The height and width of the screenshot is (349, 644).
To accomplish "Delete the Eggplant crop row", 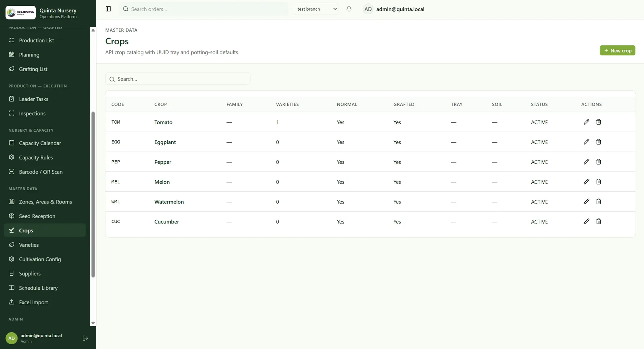I will tap(599, 142).
